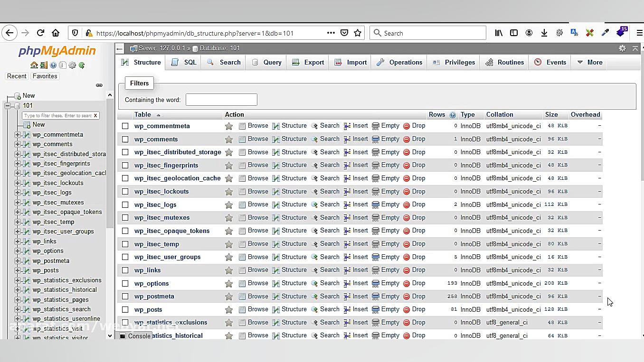The width and height of the screenshot is (644, 362).
Task: Toggle the browser sidebar view icon
Action: (514, 33)
